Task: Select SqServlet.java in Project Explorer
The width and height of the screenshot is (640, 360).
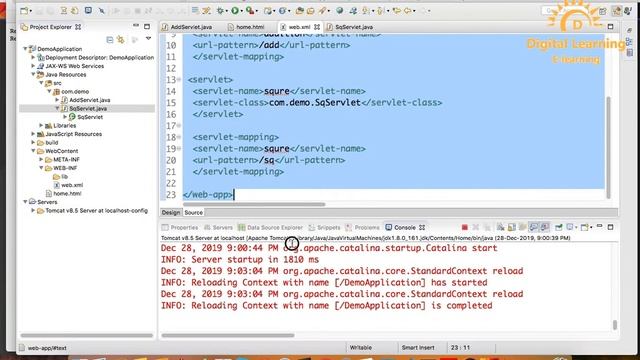Action: click(88, 109)
